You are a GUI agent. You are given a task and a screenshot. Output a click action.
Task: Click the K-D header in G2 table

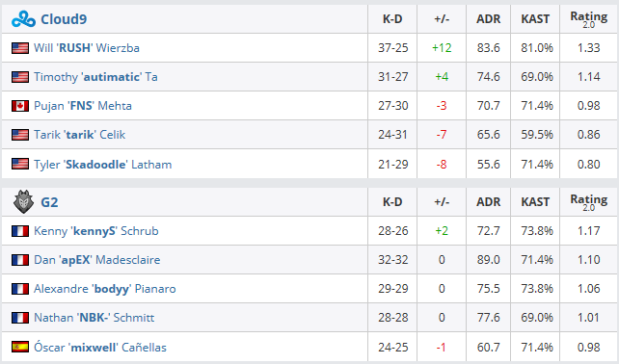(392, 202)
